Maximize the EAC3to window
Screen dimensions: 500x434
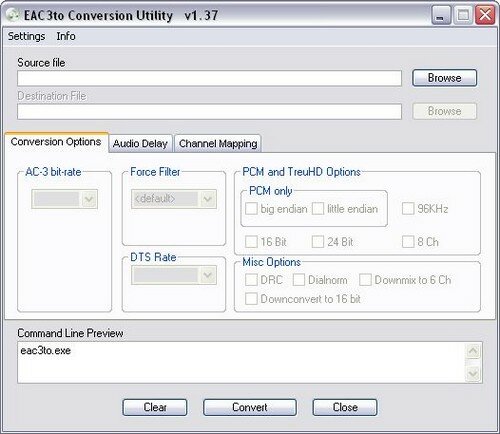[463, 15]
